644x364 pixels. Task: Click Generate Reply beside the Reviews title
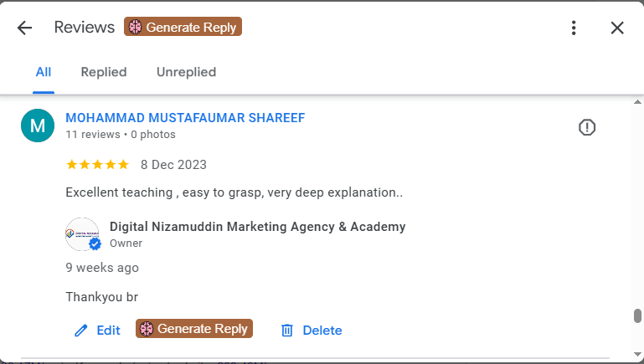point(183,28)
